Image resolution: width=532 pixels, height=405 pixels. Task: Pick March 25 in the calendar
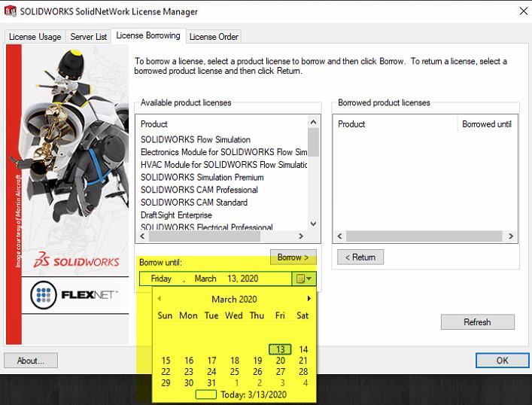click(x=235, y=372)
